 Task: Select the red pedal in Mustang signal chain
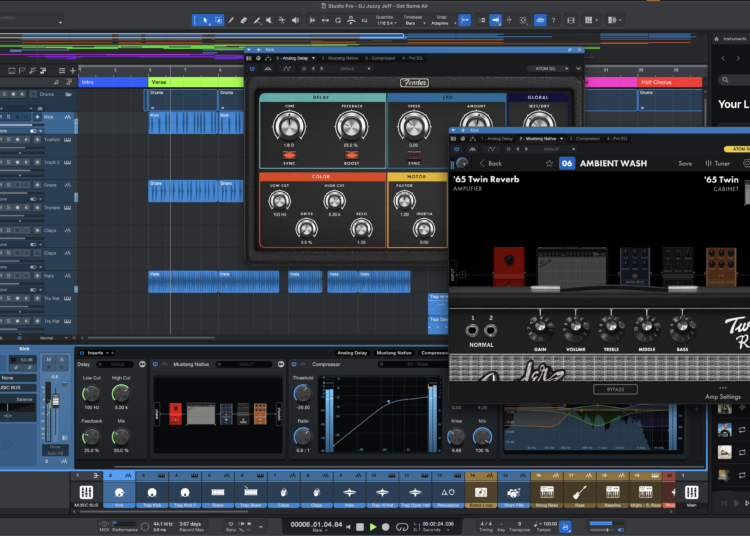[508, 266]
